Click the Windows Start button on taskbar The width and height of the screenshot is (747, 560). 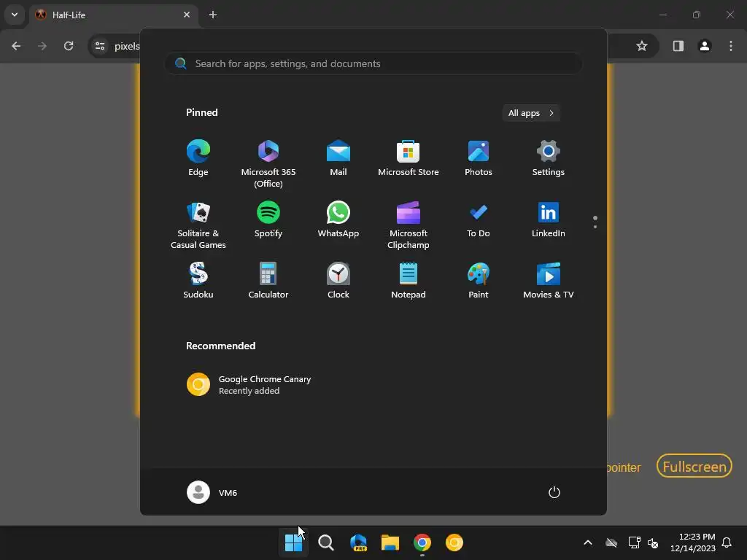(293, 542)
